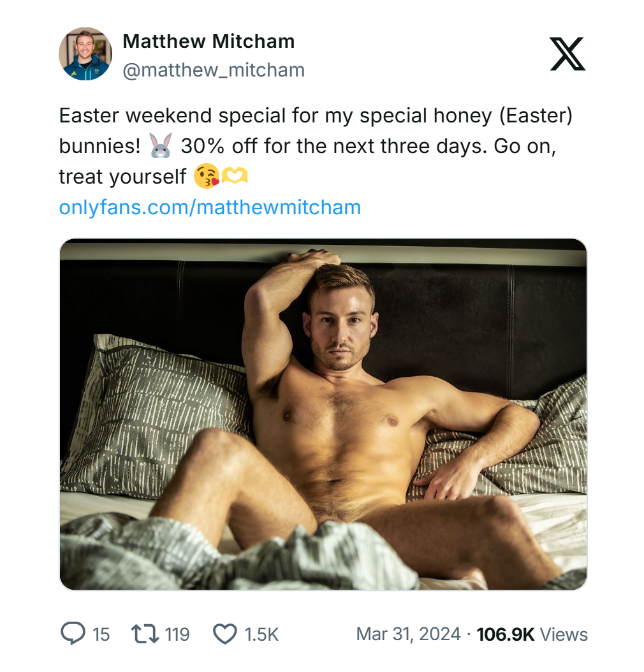This screenshot has width=644, height=672.
Task: Click the @matthew_mitcham handle
Action: click(x=214, y=69)
